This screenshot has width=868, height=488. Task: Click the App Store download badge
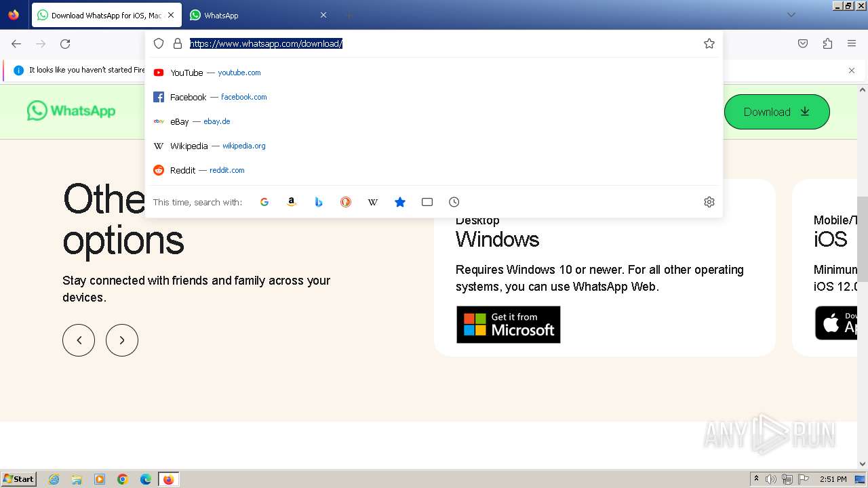click(836, 323)
